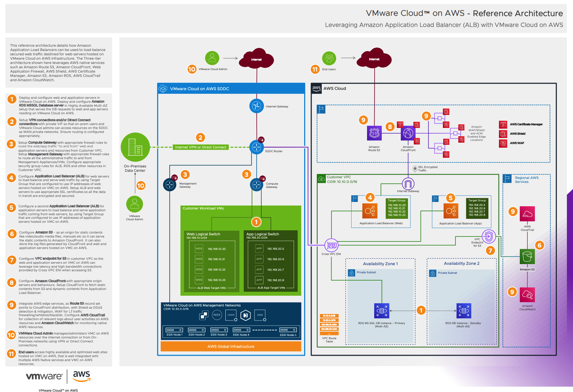
Task: Click the 'Regional AWS Services' label
Action: pyautogui.click(x=527, y=180)
